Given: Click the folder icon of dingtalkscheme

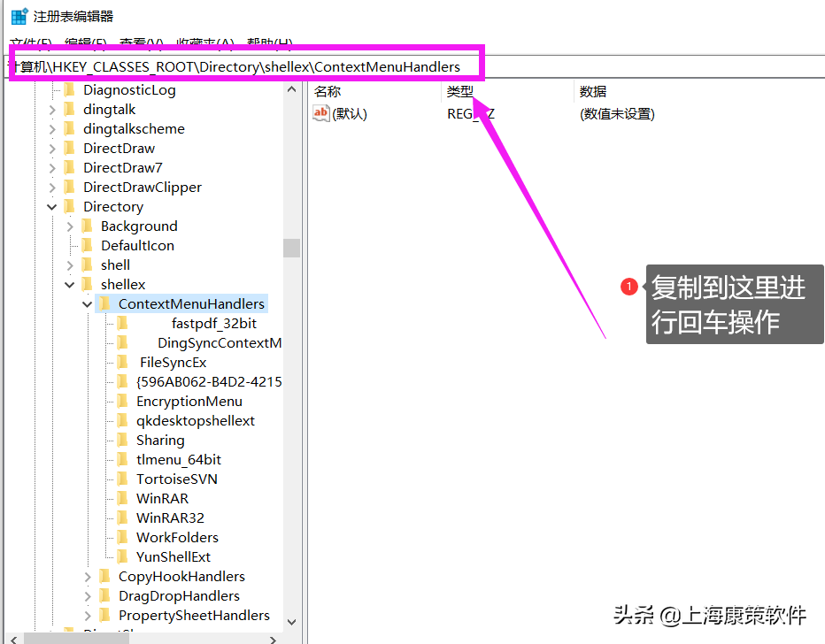Looking at the screenshot, I should coord(69,129).
